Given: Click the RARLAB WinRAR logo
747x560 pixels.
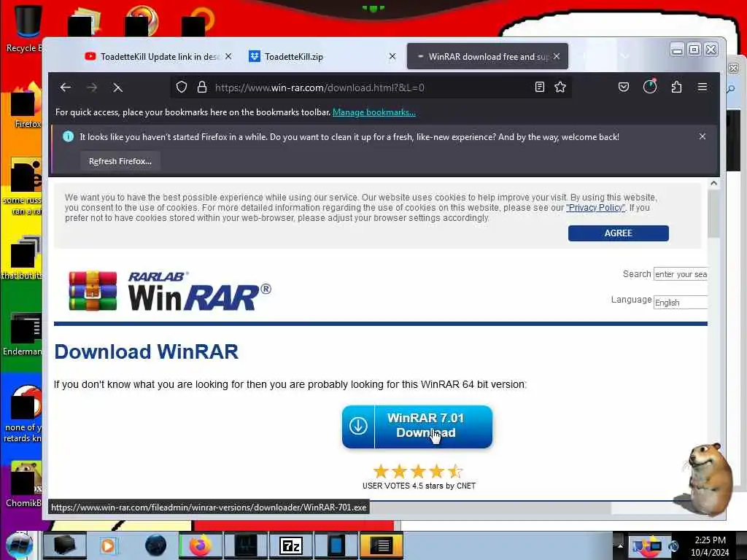Looking at the screenshot, I should pos(169,291).
